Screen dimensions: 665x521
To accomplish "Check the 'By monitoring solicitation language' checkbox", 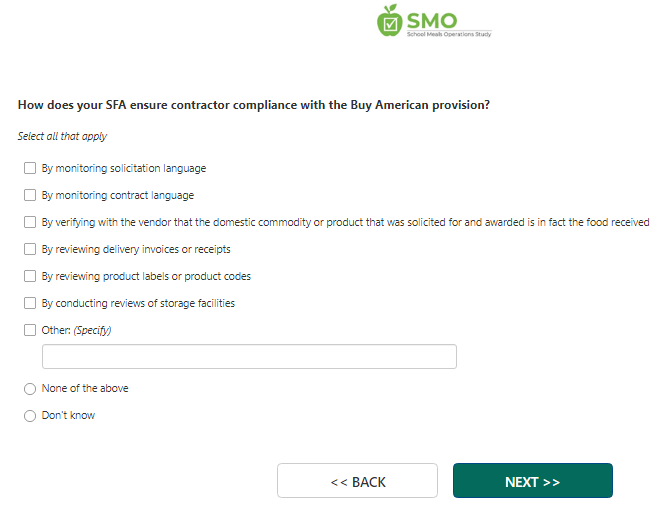I will 30,168.
